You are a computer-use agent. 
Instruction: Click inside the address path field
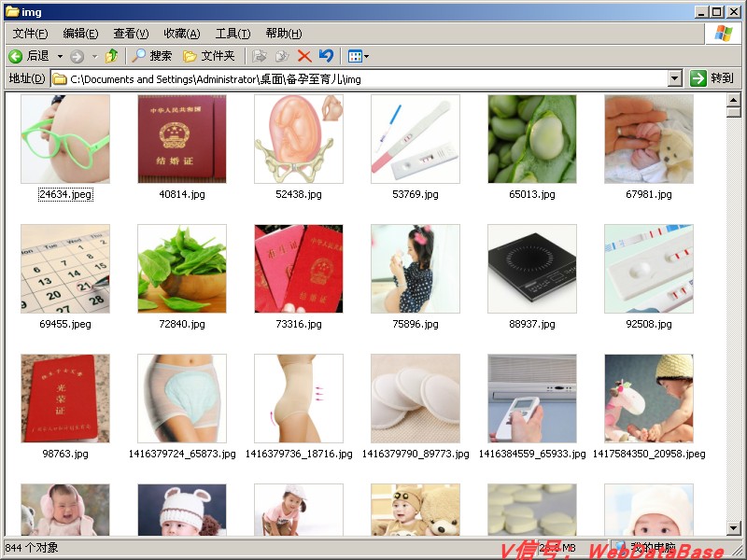tap(367, 79)
